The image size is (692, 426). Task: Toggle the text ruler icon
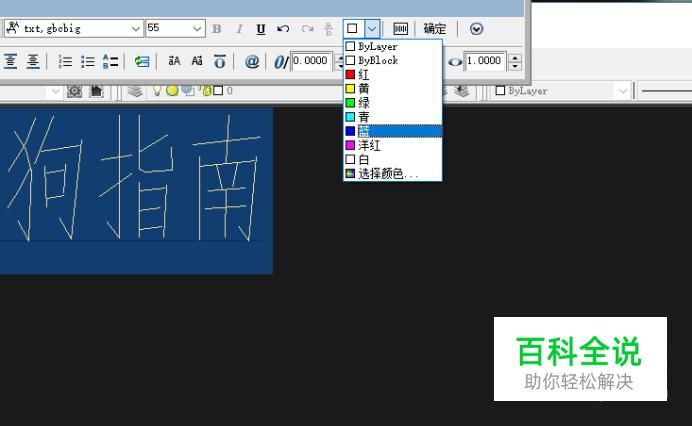400,29
